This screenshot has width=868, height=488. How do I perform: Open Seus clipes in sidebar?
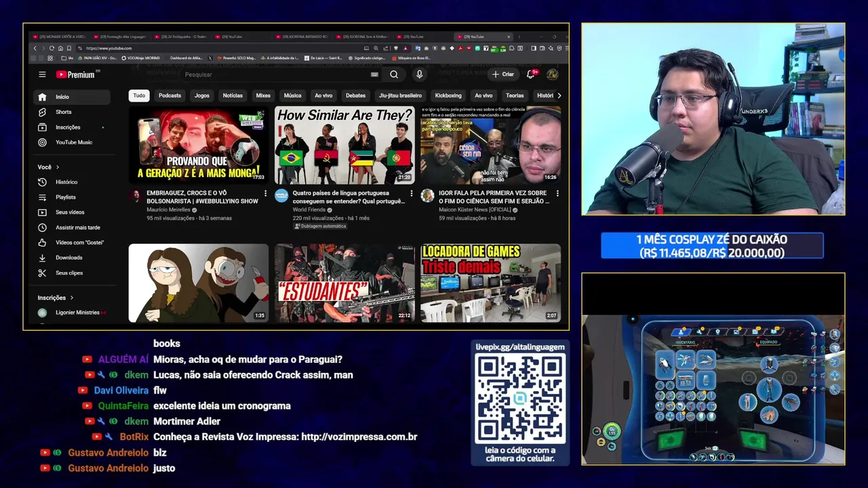click(72, 273)
